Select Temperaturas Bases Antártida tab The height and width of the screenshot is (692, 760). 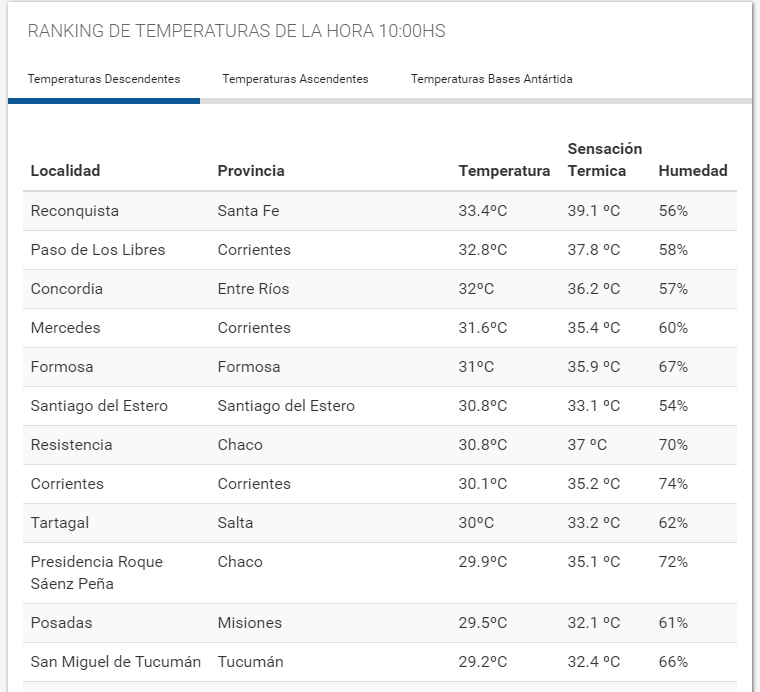[x=491, y=79]
